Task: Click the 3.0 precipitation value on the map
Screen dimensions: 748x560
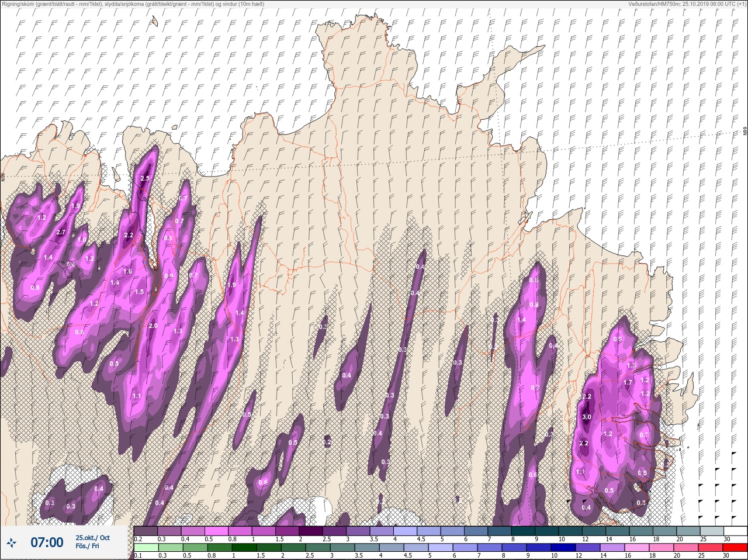Action: click(587, 417)
